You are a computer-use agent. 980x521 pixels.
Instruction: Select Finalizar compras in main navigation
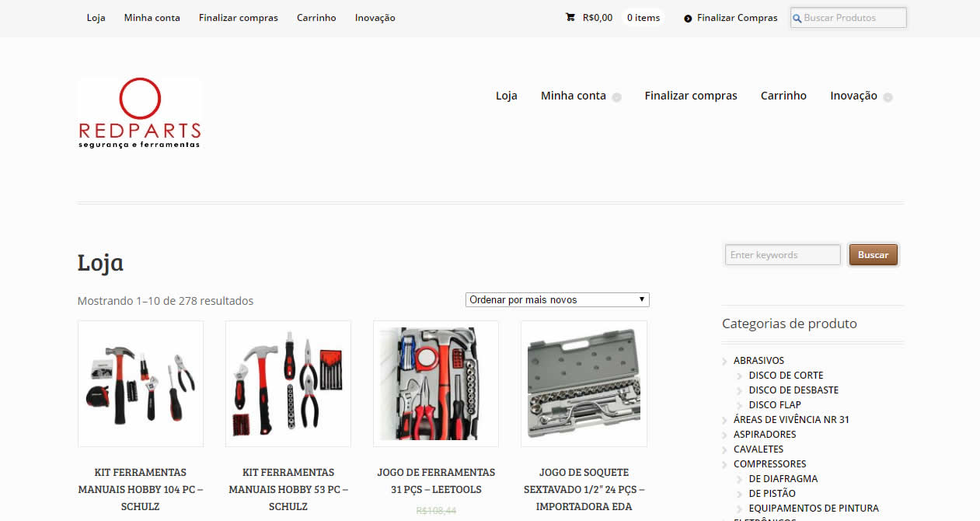click(691, 96)
